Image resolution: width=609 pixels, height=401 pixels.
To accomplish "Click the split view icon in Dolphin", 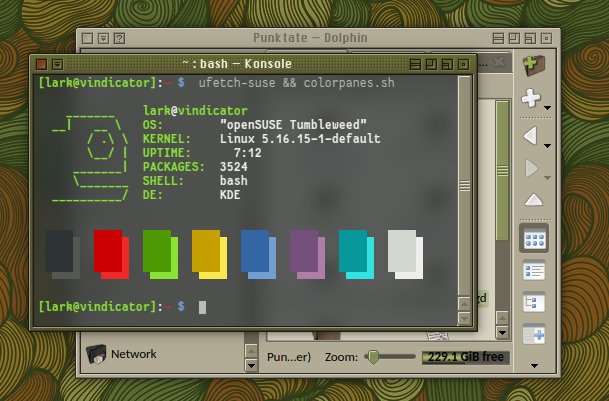I will pos(534,334).
